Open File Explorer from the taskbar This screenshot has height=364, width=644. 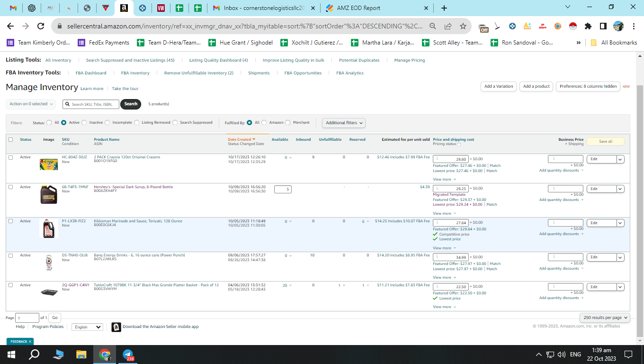pyautogui.click(x=81, y=355)
